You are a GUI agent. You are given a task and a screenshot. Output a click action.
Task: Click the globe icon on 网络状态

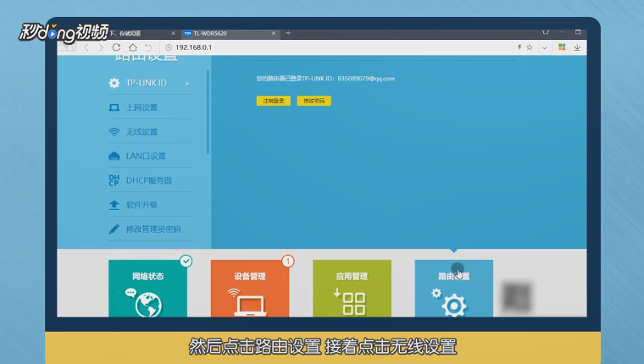pos(147,305)
